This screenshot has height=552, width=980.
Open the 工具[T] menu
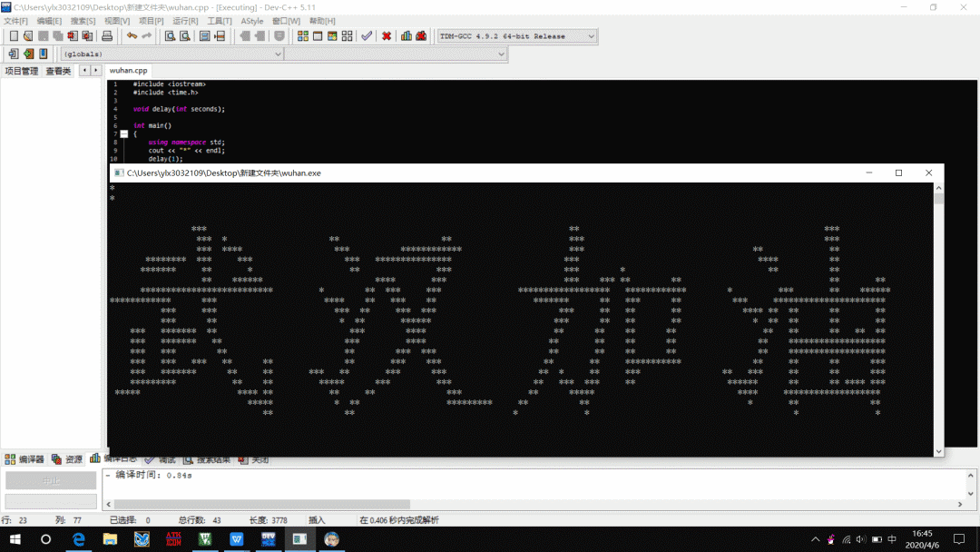[x=220, y=21]
